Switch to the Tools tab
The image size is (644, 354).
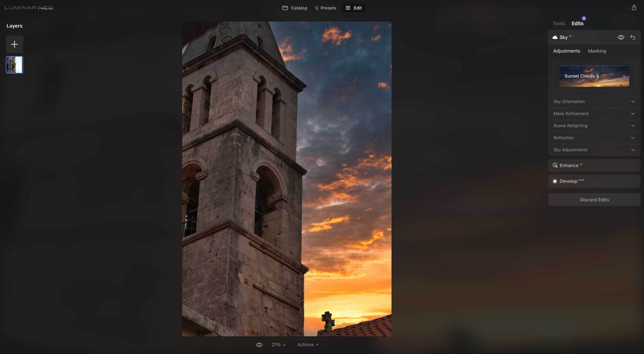(x=558, y=23)
